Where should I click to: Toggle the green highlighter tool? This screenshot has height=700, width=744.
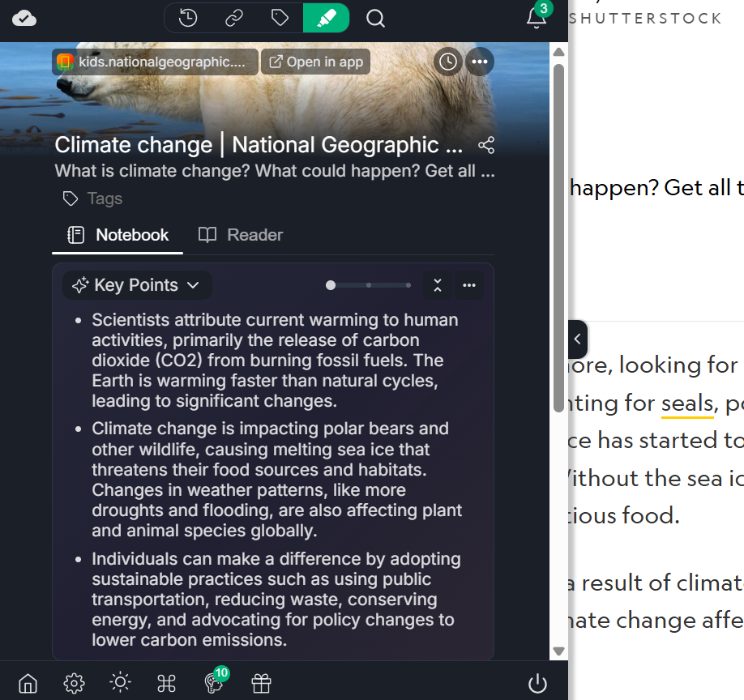click(x=326, y=18)
